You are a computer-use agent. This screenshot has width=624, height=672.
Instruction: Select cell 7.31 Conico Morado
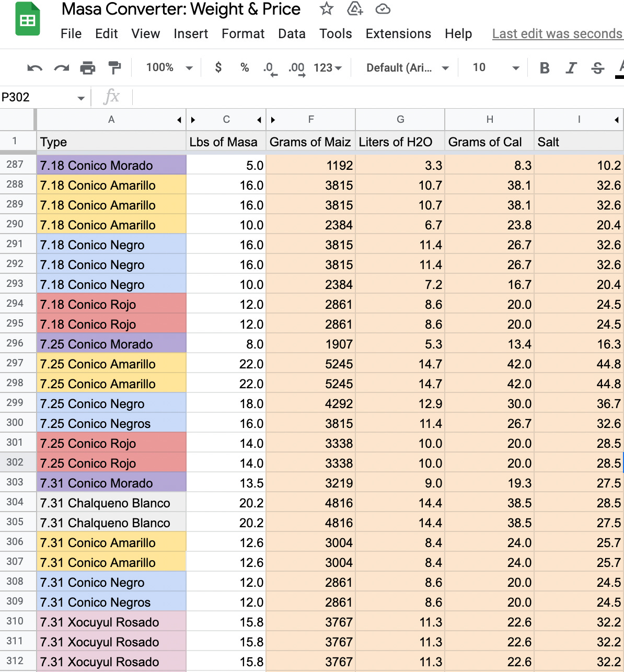[111, 483]
